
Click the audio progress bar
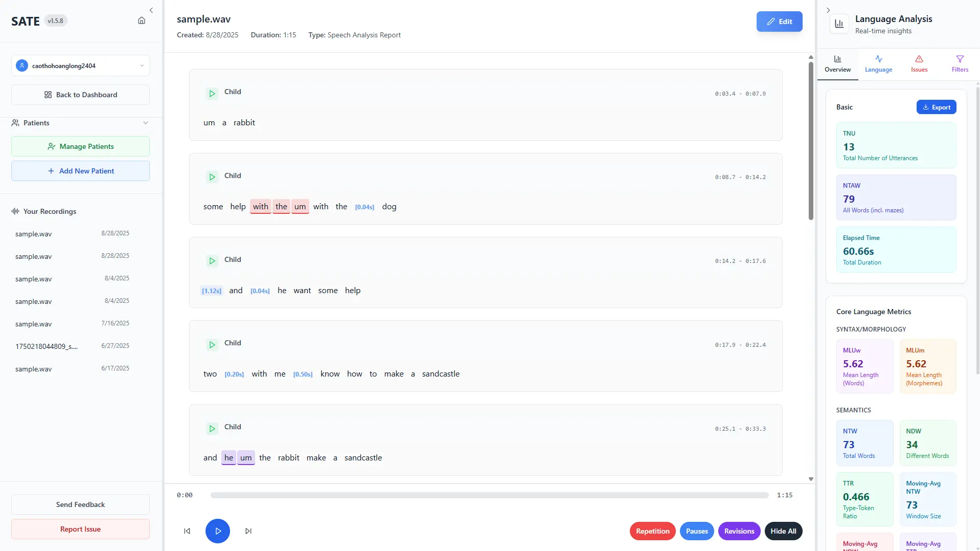click(x=489, y=495)
